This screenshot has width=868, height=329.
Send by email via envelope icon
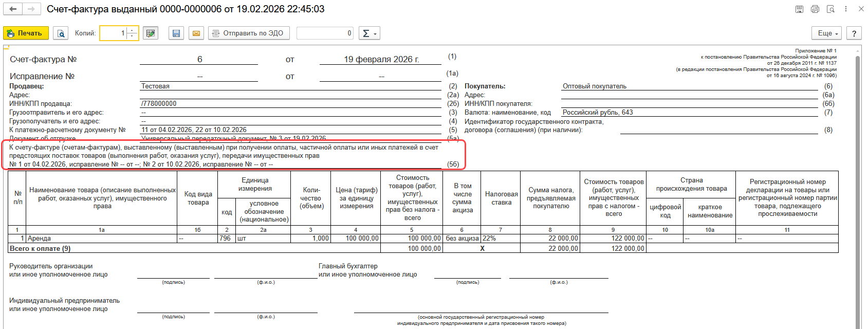click(196, 33)
